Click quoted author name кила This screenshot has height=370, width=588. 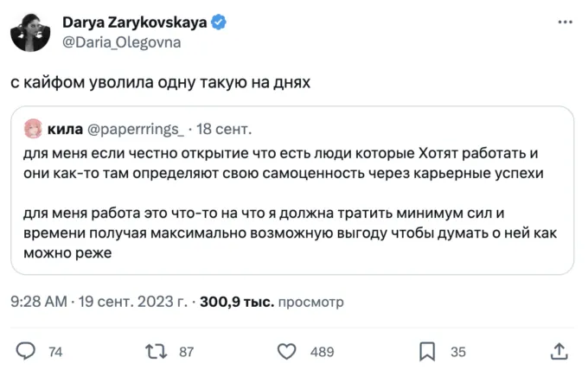coord(66,130)
